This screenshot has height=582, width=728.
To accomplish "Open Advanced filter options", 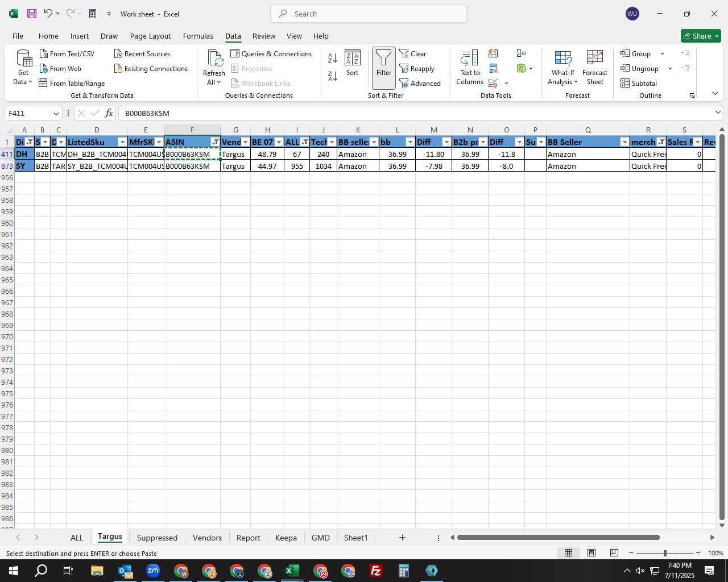I will tap(420, 83).
